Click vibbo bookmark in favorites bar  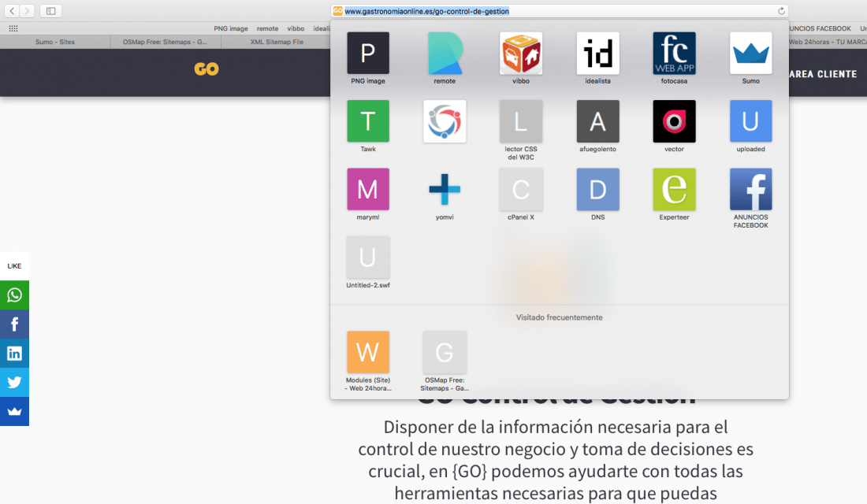pyautogui.click(x=296, y=28)
